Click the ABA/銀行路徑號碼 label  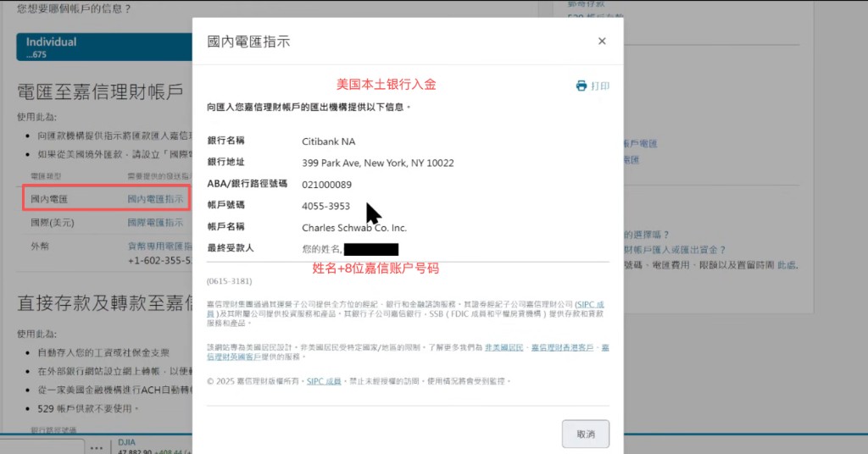pos(247,184)
